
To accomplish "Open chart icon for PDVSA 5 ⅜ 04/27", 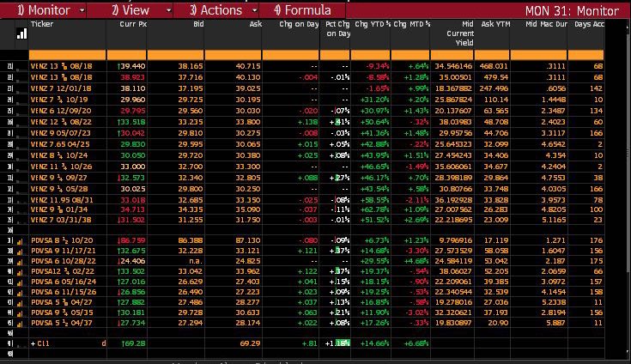I will point(19,303).
